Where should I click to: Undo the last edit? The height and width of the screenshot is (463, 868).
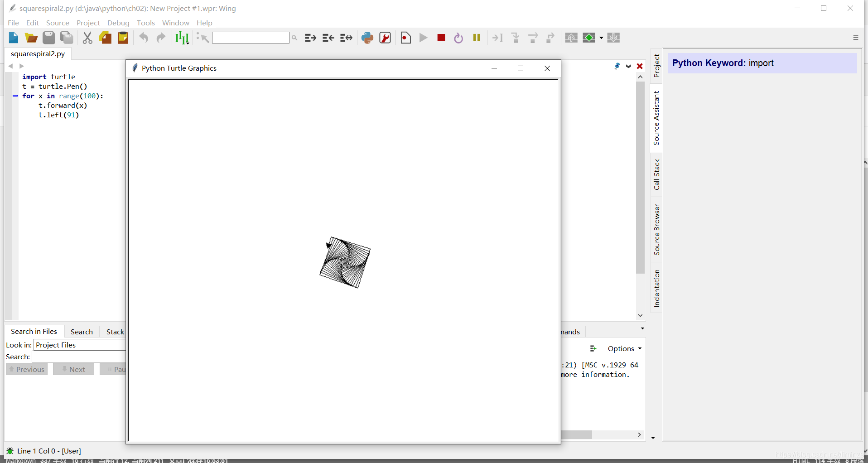(144, 38)
